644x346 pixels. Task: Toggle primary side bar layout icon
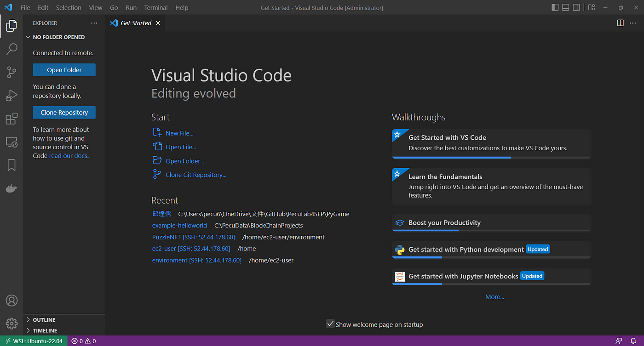[555, 7]
